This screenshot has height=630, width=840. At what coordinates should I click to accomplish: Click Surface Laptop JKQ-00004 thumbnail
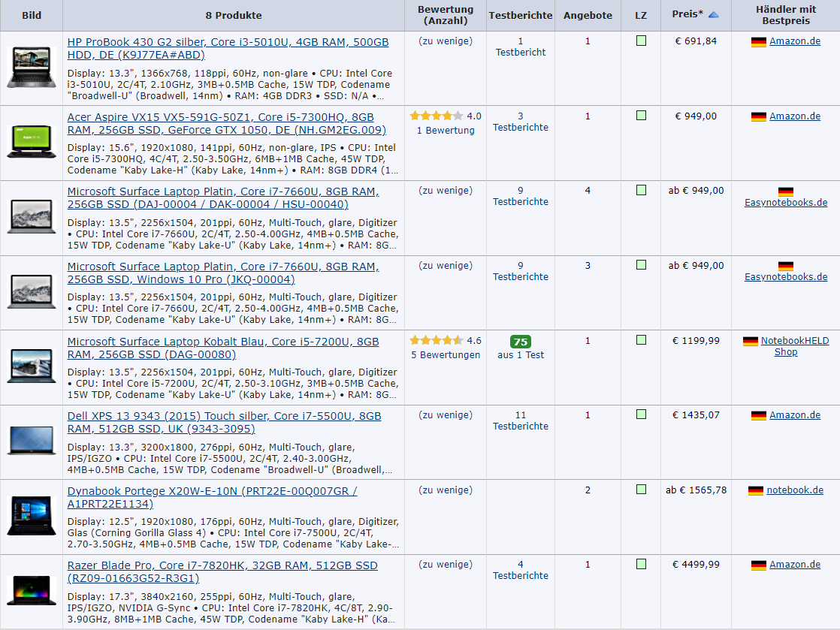[x=32, y=291]
